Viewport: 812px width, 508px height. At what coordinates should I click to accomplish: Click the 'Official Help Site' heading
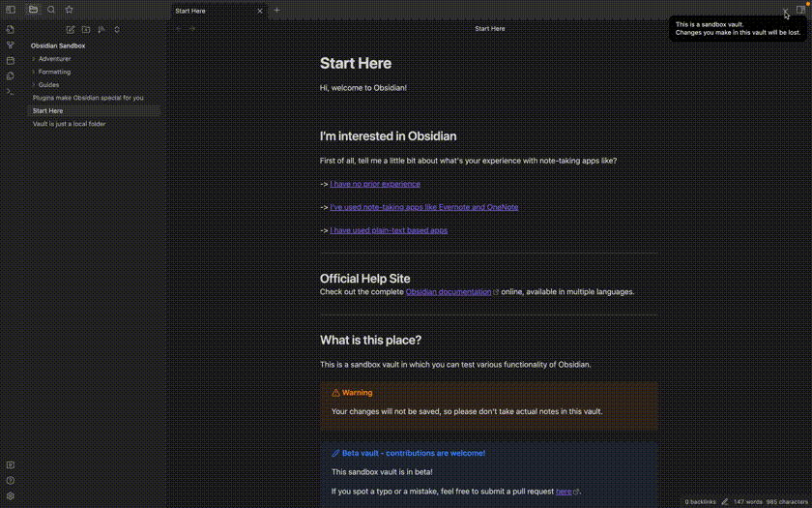click(365, 279)
